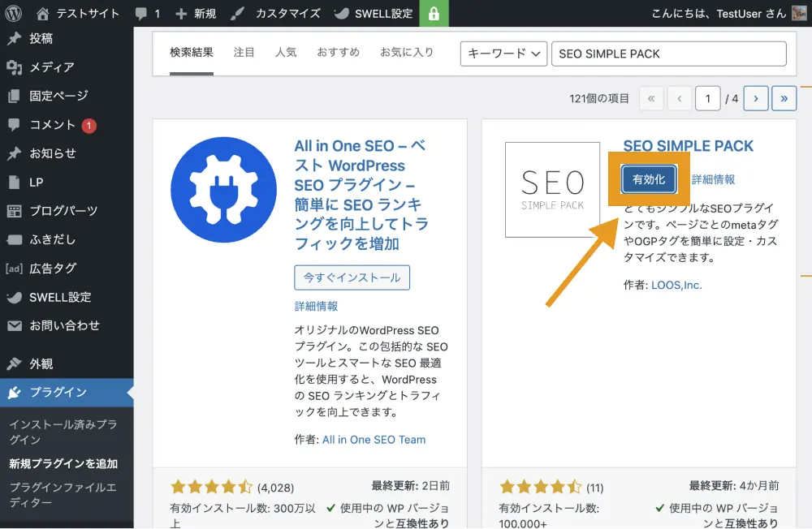The image size is (812, 529).
Task: Open メディア from the sidebar
Action: (x=52, y=67)
